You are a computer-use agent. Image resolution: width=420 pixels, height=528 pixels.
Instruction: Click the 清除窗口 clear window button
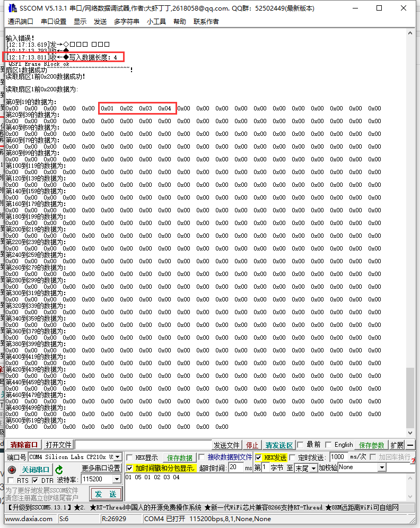24,445
